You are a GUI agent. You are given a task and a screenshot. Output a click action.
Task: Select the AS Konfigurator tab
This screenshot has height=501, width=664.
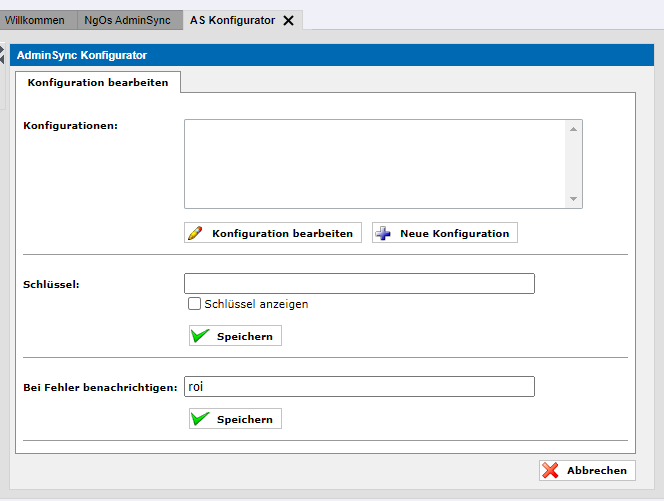pos(232,20)
